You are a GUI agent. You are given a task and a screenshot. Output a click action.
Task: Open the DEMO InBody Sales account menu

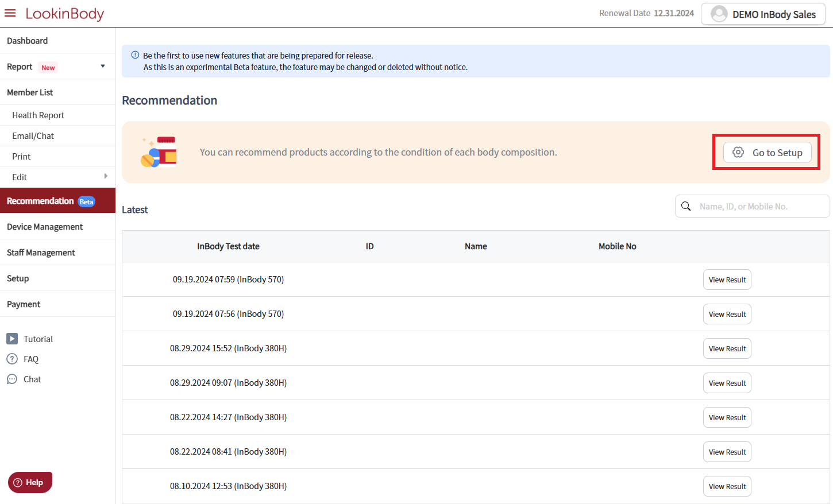point(763,14)
